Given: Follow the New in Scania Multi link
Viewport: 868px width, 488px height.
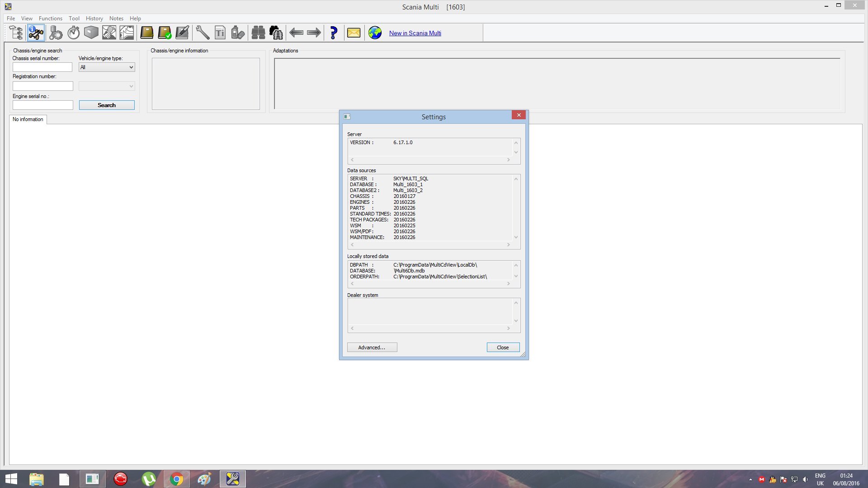Looking at the screenshot, I should pos(415,33).
